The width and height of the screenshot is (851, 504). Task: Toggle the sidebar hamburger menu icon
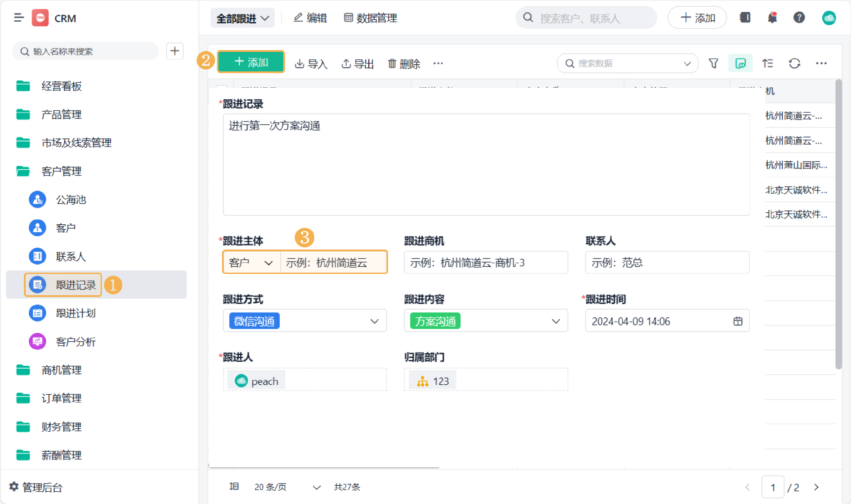click(19, 18)
